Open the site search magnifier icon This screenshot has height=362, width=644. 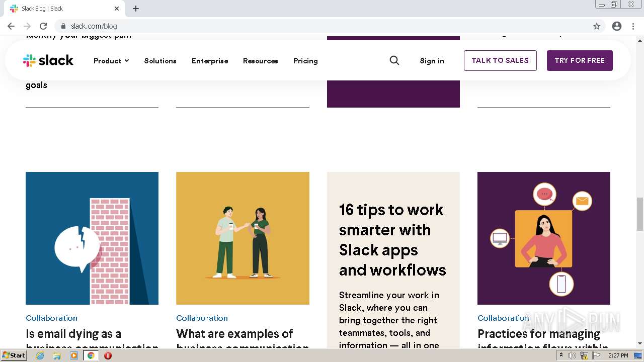pos(394,60)
